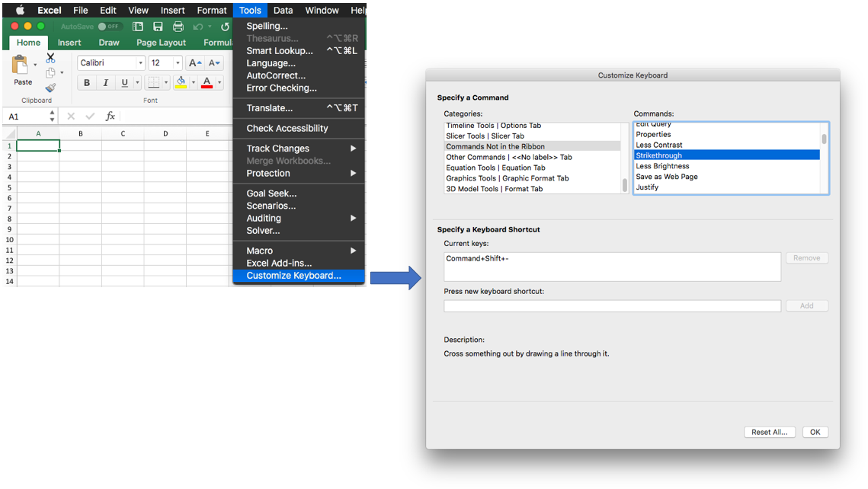868x489 pixels.
Task: Switch to the Draw ribbon tab
Action: 109,43
